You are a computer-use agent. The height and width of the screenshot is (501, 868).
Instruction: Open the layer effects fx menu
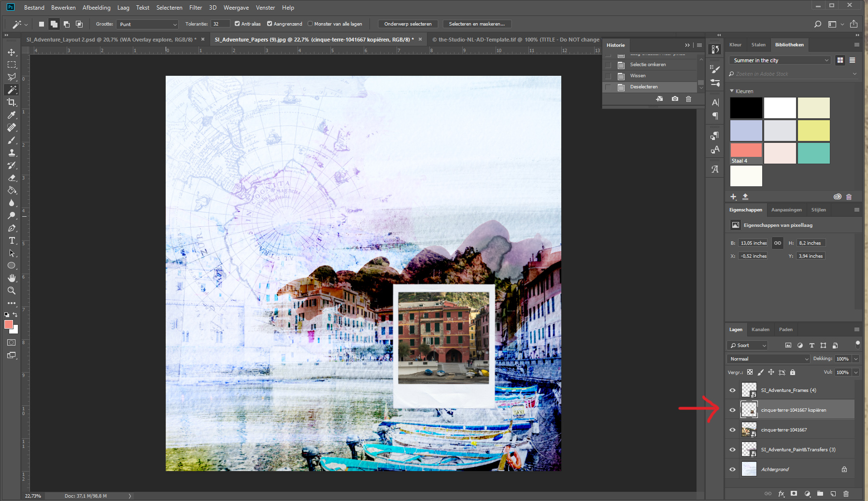click(x=781, y=494)
